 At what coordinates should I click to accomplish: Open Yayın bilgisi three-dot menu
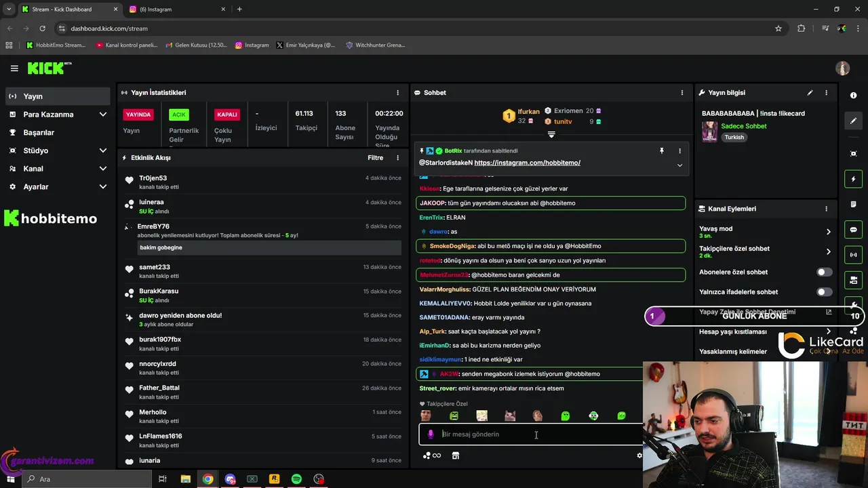[x=826, y=93]
